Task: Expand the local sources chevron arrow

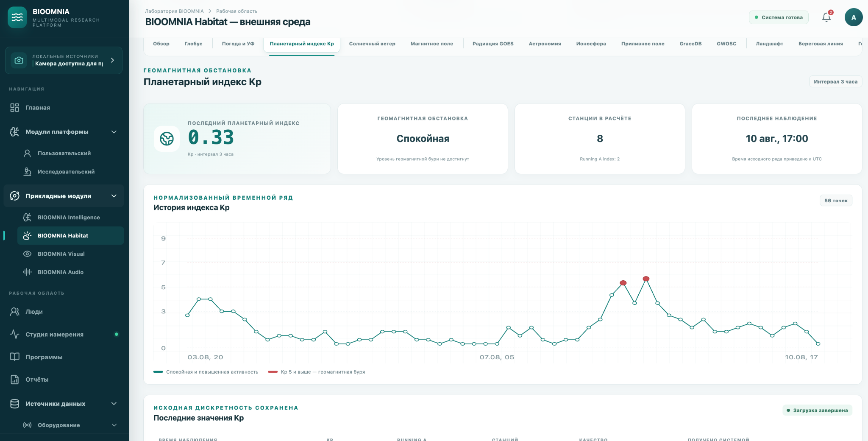Action: 112,60
